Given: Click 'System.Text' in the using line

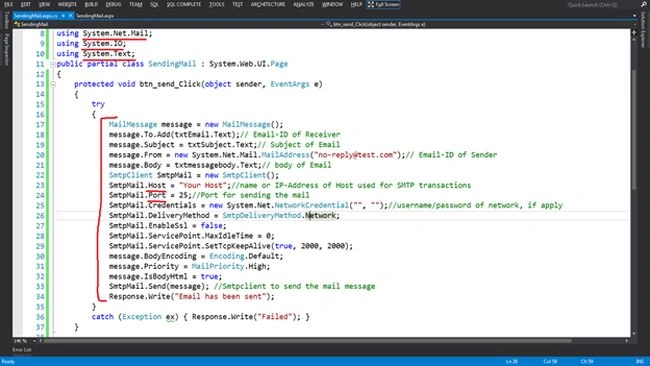Looking at the screenshot, I should point(107,54).
